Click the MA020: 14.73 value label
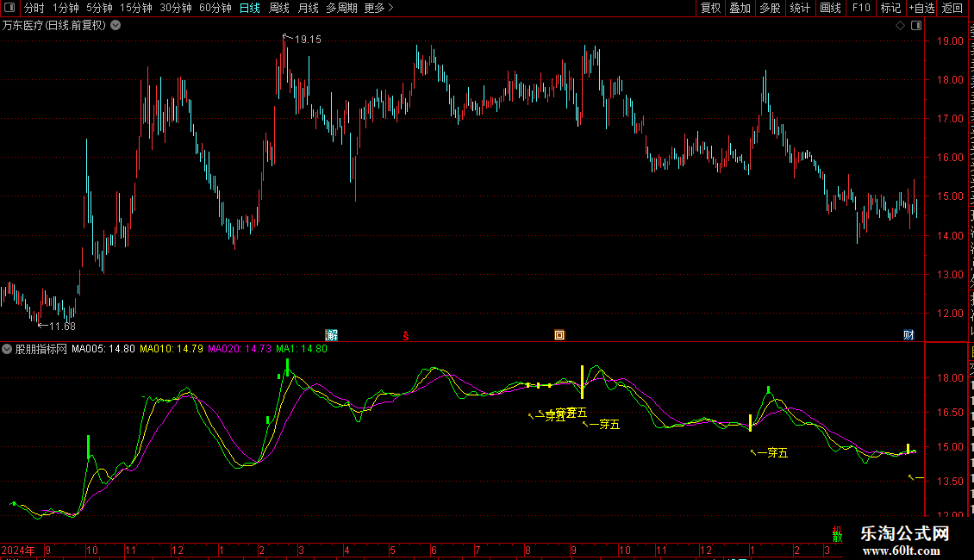The height and width of the screenshot is (560, 974). click(240, 349)
